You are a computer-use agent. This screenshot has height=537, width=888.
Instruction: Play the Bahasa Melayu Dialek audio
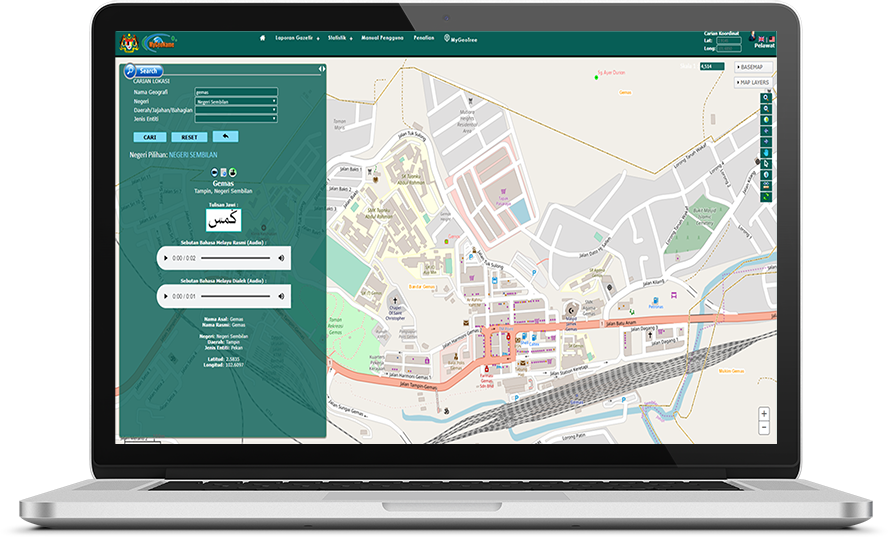[165, 296]
